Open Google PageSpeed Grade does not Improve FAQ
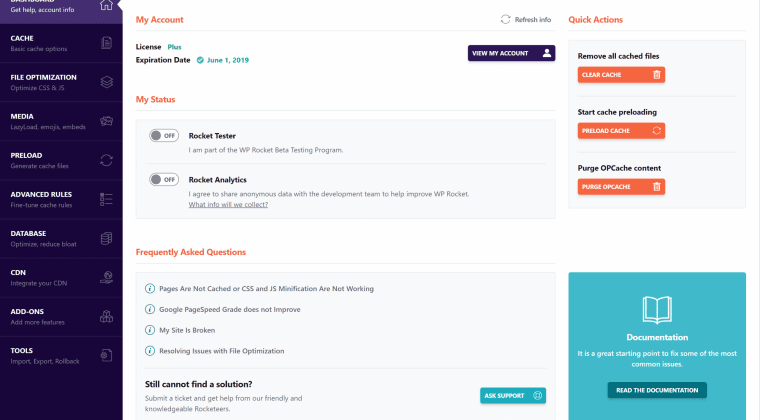 coord(230,309)
